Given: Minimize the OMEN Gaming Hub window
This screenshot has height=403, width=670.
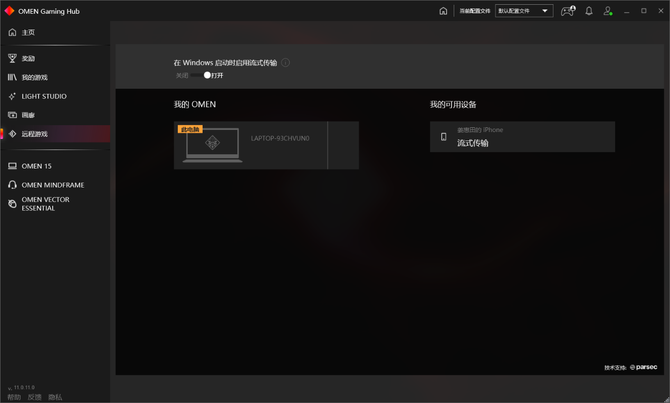Looking at the screenshot, I should 626,11.
